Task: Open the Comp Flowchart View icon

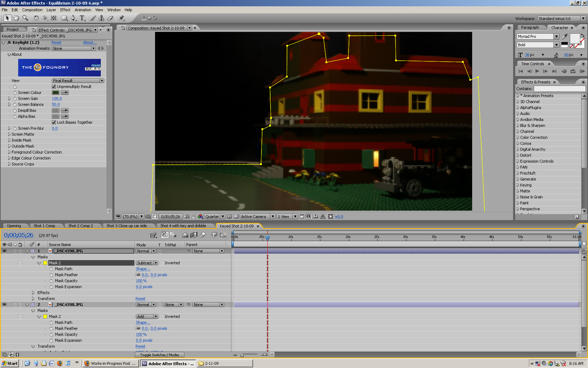Action: [x=323, y=217]
